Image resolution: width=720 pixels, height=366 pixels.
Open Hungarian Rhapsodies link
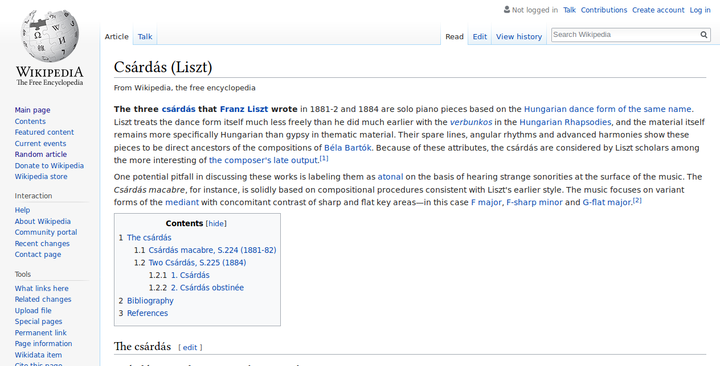565,122
